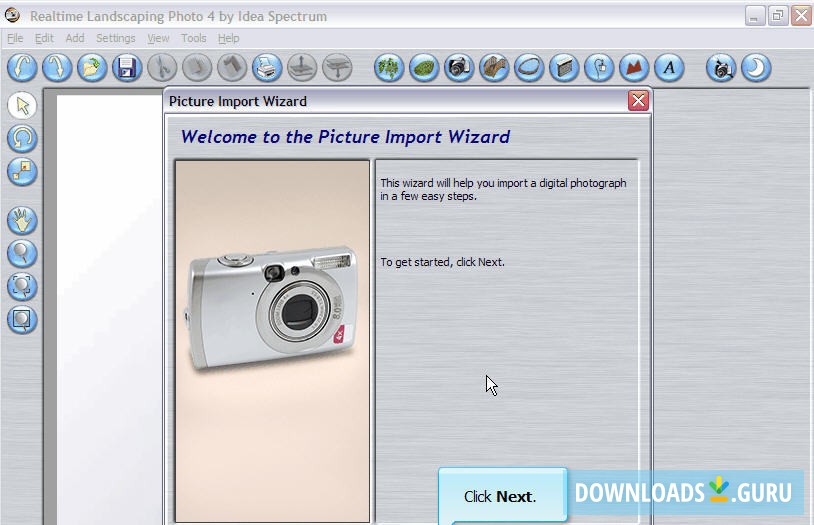Save with the floppy disk icon
This screenshot has width=814, height=525.
coord(127,68)
